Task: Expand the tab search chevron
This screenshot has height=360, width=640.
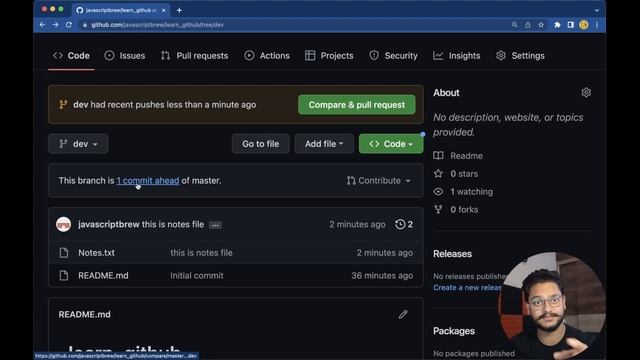Action: point(597,10)
